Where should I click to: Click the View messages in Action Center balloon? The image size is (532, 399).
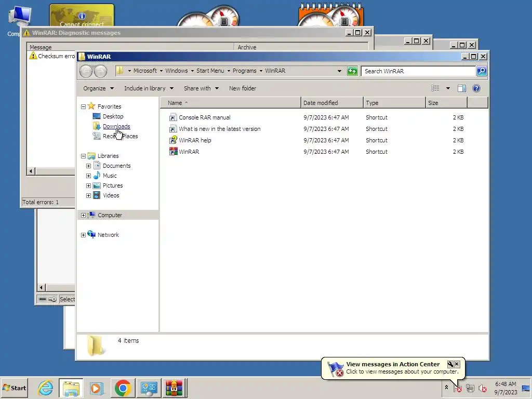pyautogui.click(x=393, y=368)
